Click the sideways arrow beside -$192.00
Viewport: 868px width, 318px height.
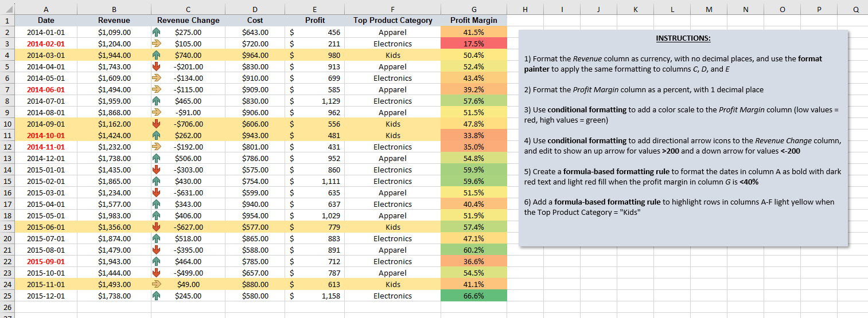click(157, 147)
